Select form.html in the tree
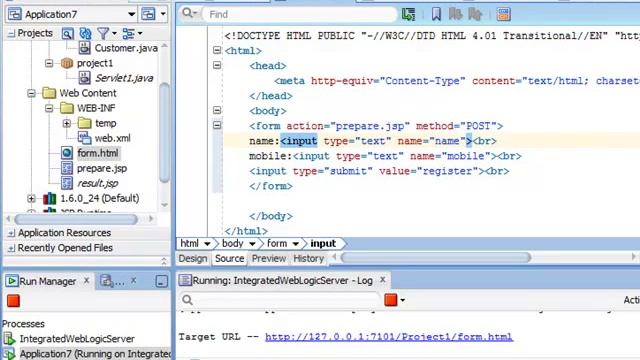640x360 pixels. coord(98,153)
